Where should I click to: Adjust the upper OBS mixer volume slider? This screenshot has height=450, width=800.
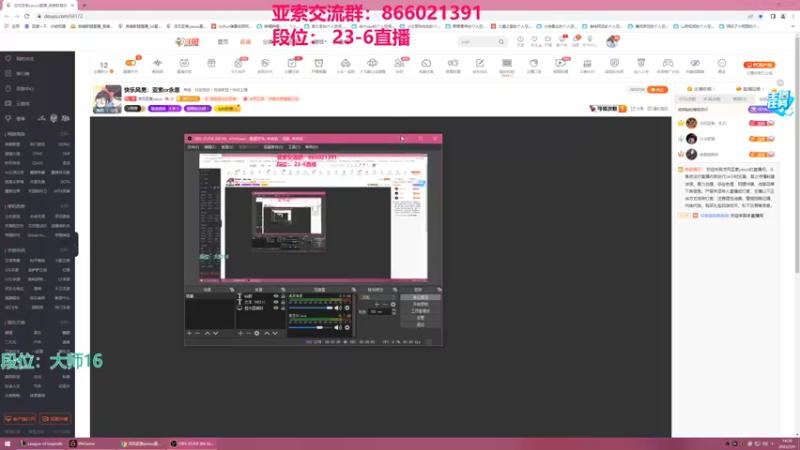coord(311,308)
